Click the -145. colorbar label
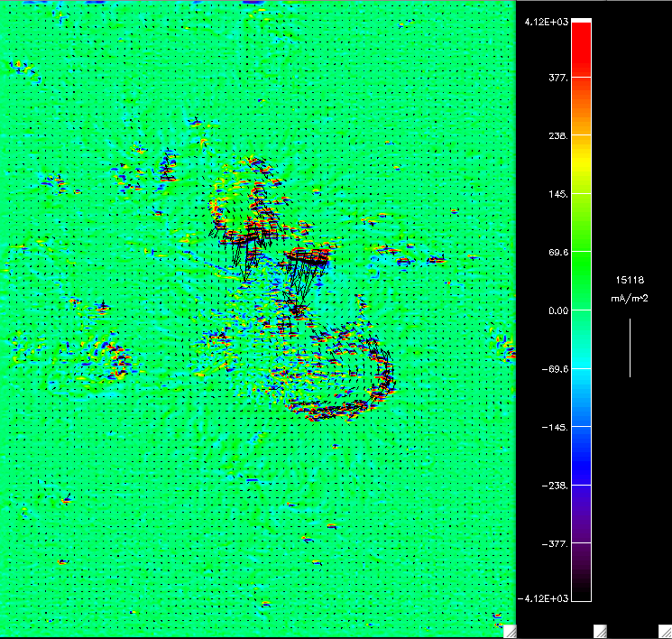 point(556,428)
